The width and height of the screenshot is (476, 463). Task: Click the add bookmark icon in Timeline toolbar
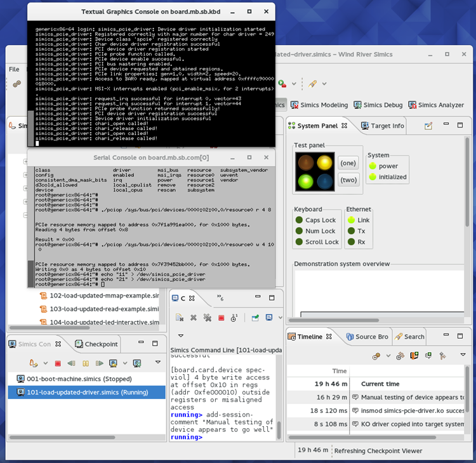point(414,356)
